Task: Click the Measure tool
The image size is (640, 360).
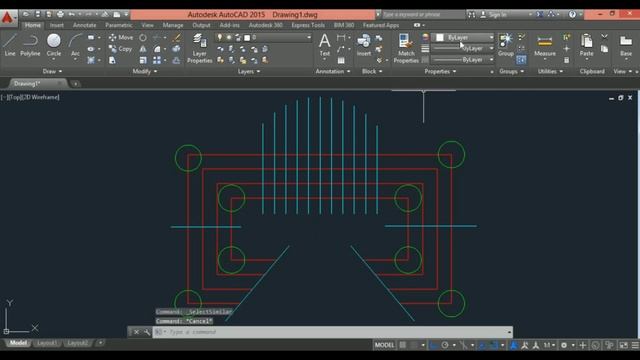Action: (x=545, y=46)
